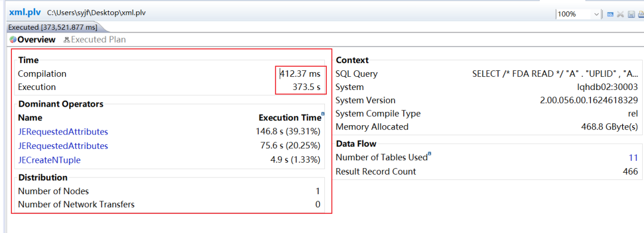Open the SQL view toolbar icon
The height and width of the screenshot is (233, 644).
(x=611, y=14)
